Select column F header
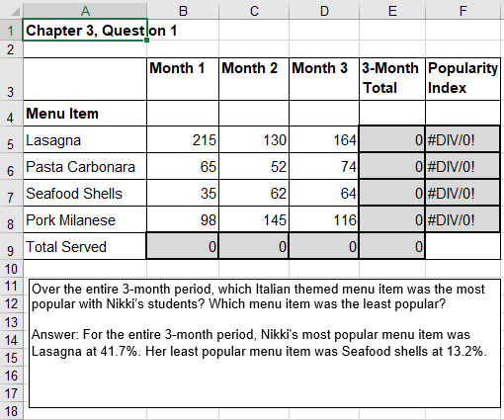Viewport: 504px width, 420px height. [x=462, y=11]
